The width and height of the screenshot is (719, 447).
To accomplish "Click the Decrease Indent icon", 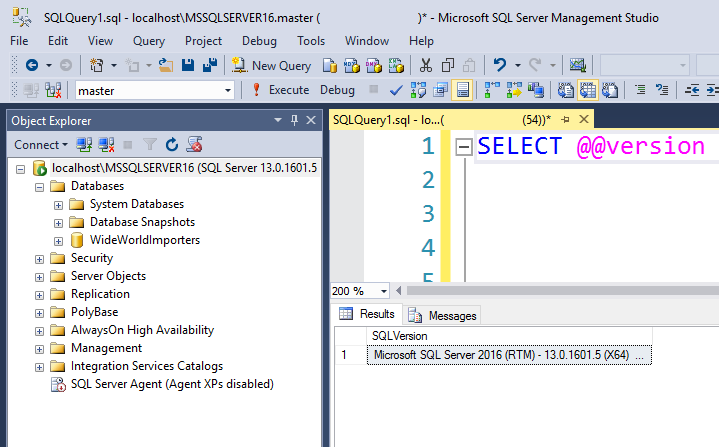I will tap(691, 90).
